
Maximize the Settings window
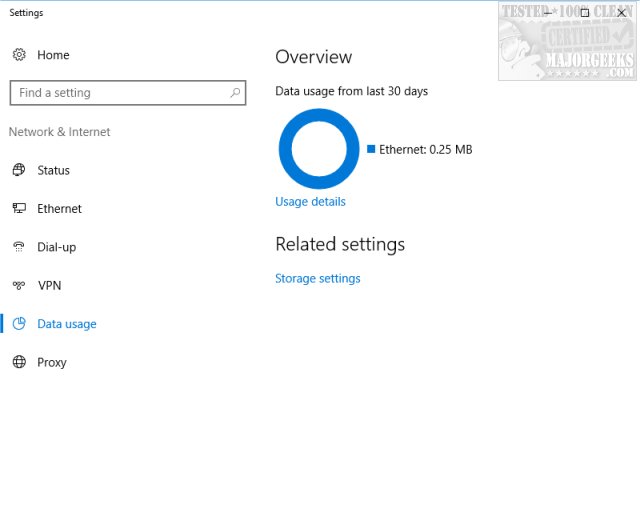(585, 13)
